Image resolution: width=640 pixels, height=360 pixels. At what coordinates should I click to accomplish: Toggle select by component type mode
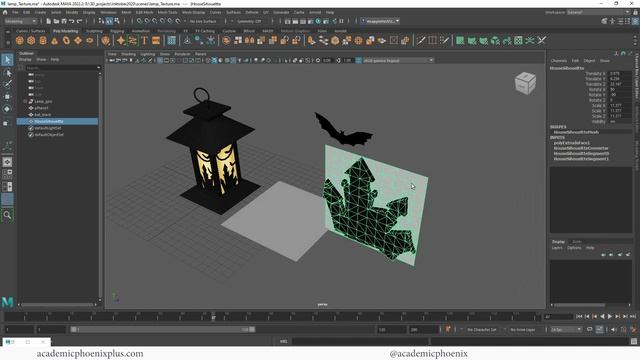(117, 21)
